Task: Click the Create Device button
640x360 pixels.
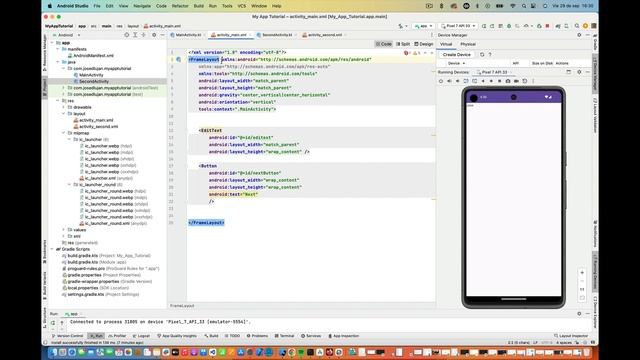Action: point(456,54)
